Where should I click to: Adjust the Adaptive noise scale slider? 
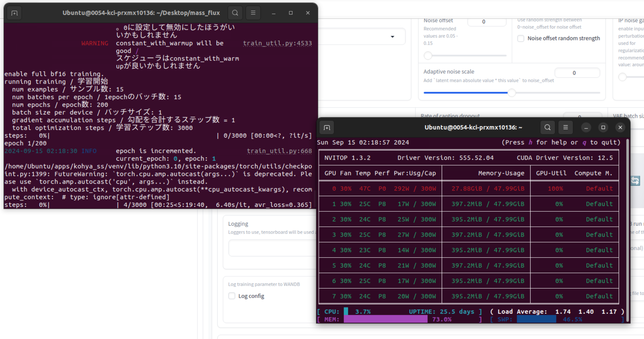click(x=512, y=93)
